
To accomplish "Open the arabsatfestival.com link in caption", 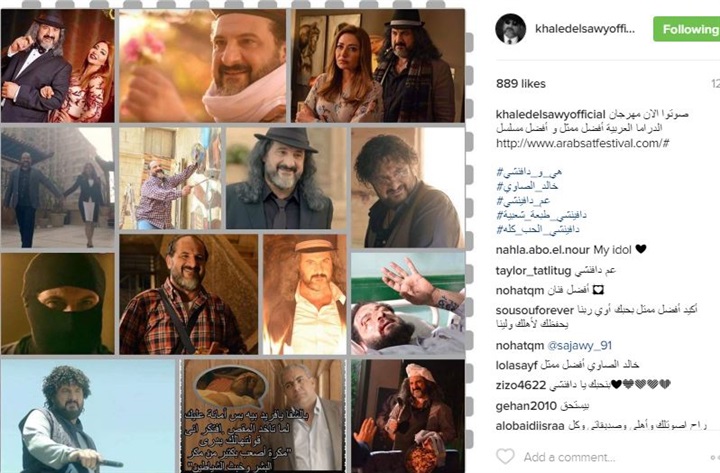I will pos(582,143).
